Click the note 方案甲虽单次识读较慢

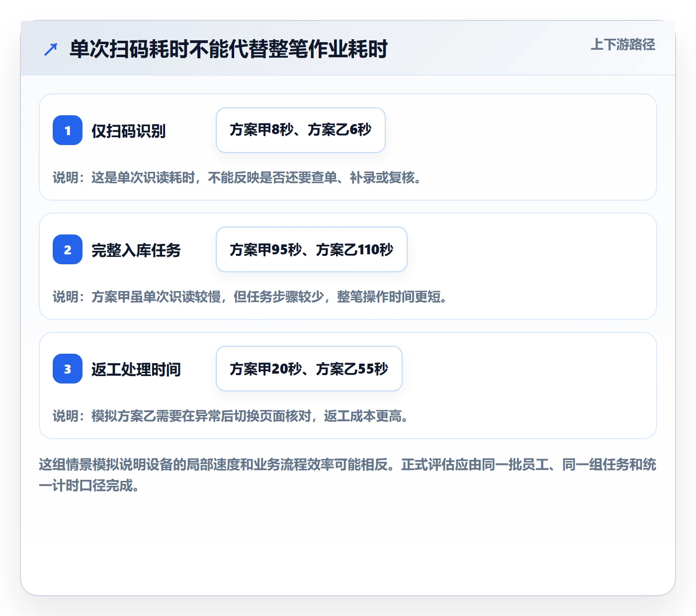(x=250, y=297)
